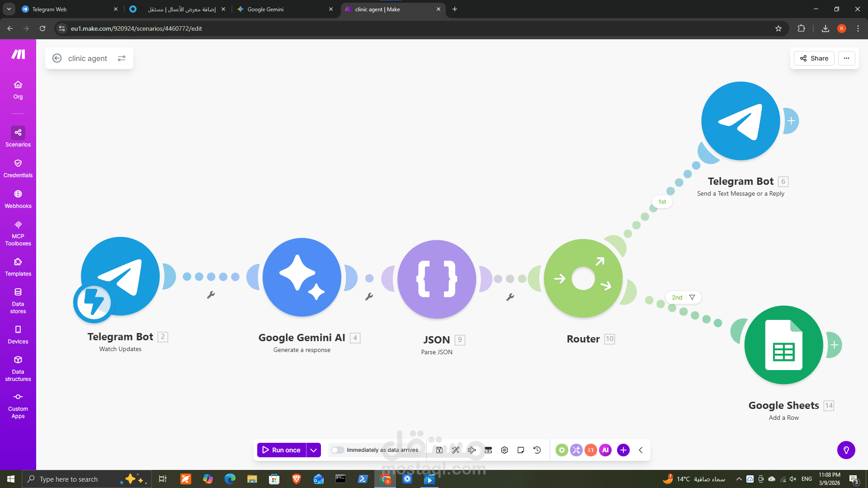Image resolution: width=868 pixels, height=488 pixels.
Task: Click the explain flow airplane icon
Action: click(x=472, y=450)
